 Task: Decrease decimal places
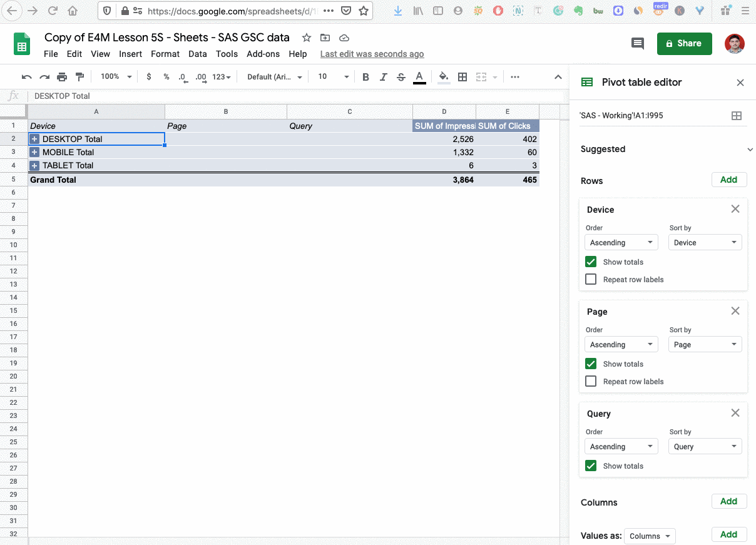183,77
